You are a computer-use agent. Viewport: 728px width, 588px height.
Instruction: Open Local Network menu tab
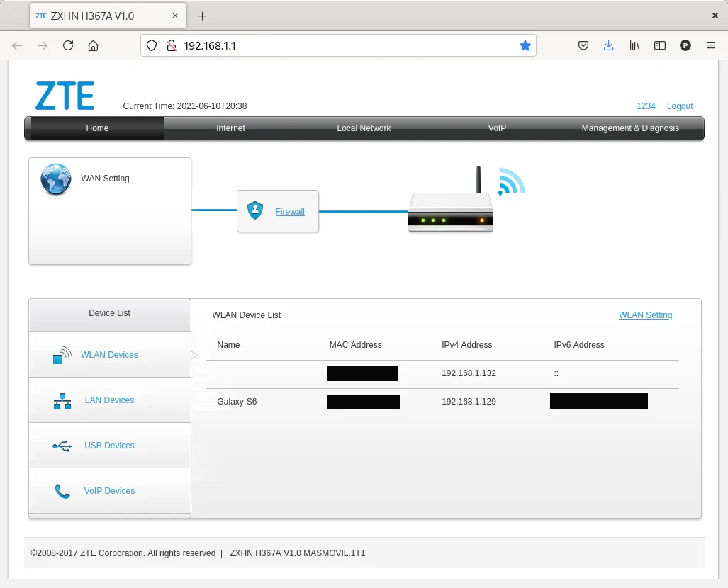click(x=364, y=128)
